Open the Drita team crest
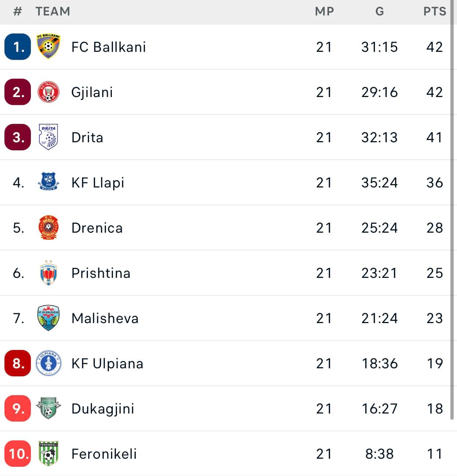This screenshot has height=476, width=457. click(48, 137)
